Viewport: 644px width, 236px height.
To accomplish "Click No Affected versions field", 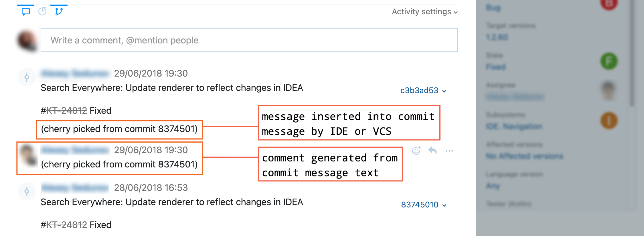I will (524, 156).
